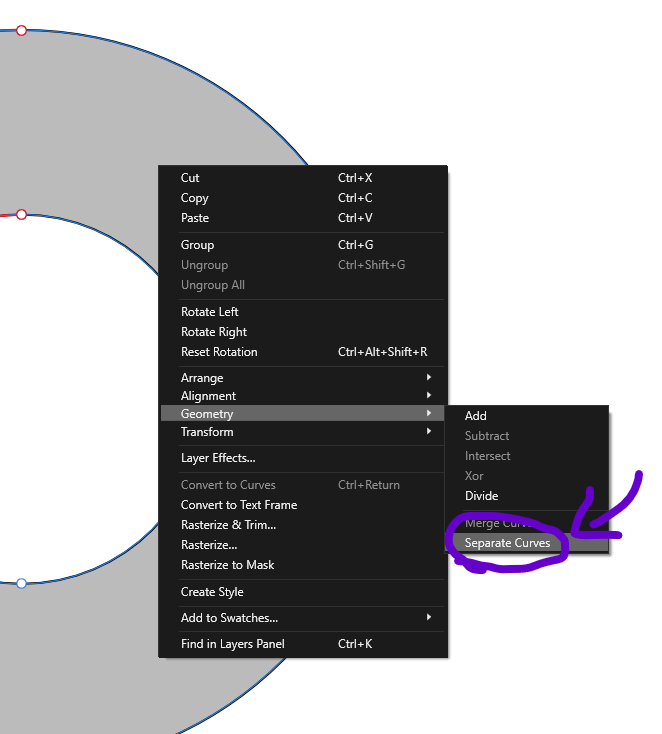Screen dimensions: 662x734
Task: Choose Paste from the context menu
Action: pos(195,218)
